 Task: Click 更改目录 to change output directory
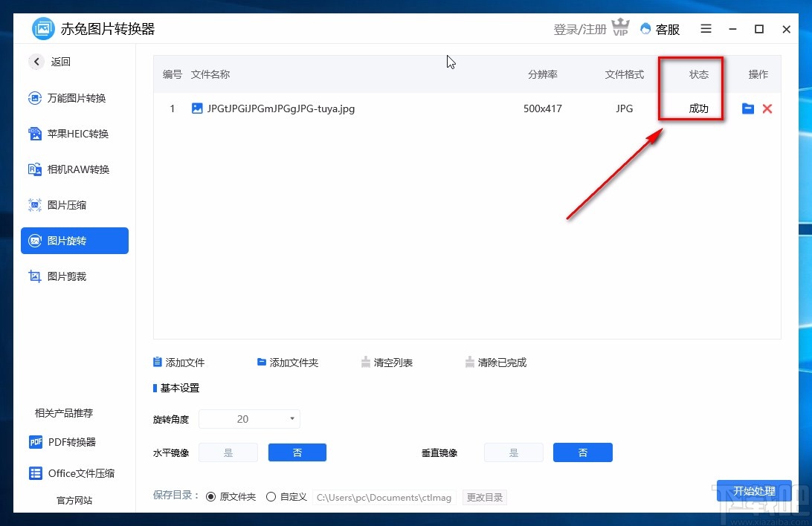pyautogui.click(x=484, y=497)
